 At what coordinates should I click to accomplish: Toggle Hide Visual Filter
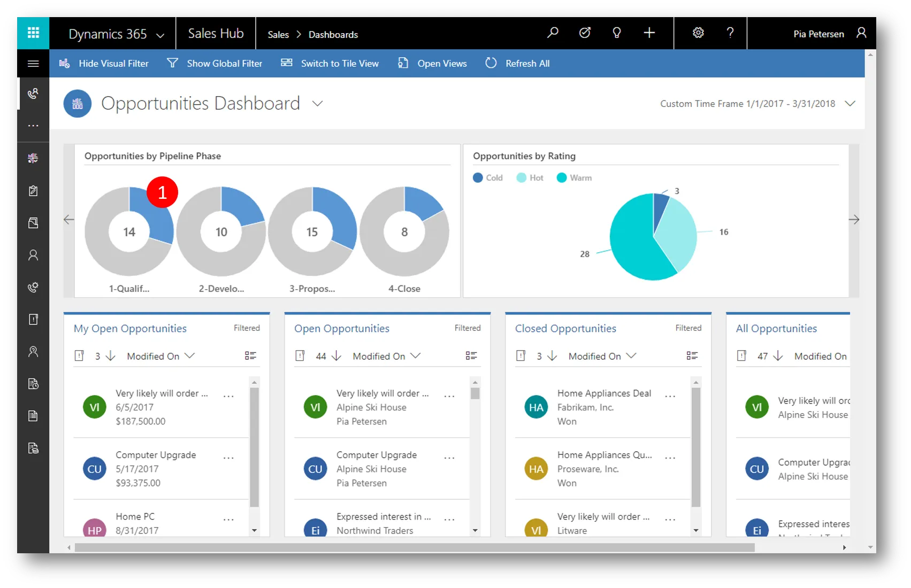click(x=104, y=64)
